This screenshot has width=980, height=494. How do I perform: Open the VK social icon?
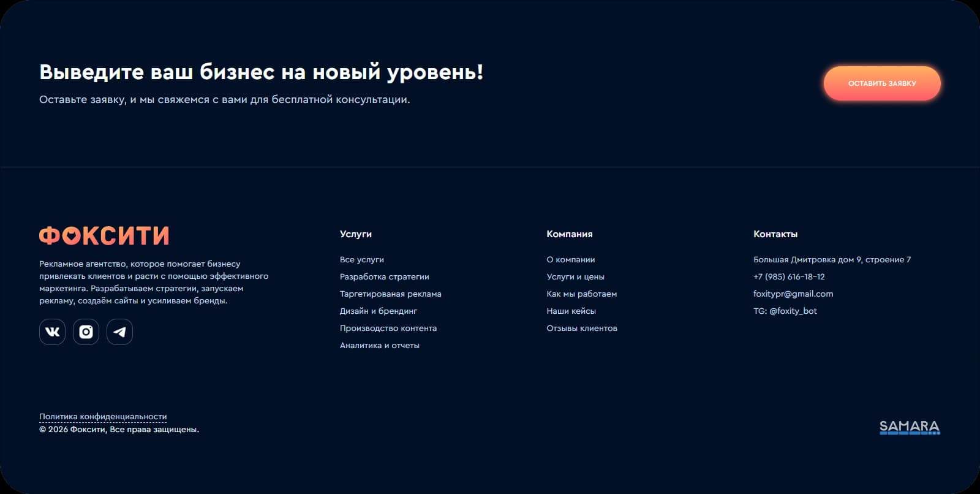pyautogui.click(x=52, y=332)
